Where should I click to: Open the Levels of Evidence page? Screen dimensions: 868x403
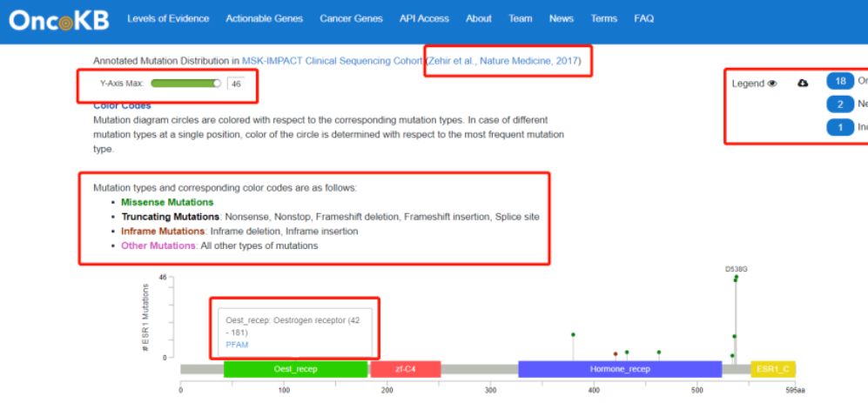[x=168, y=18]
